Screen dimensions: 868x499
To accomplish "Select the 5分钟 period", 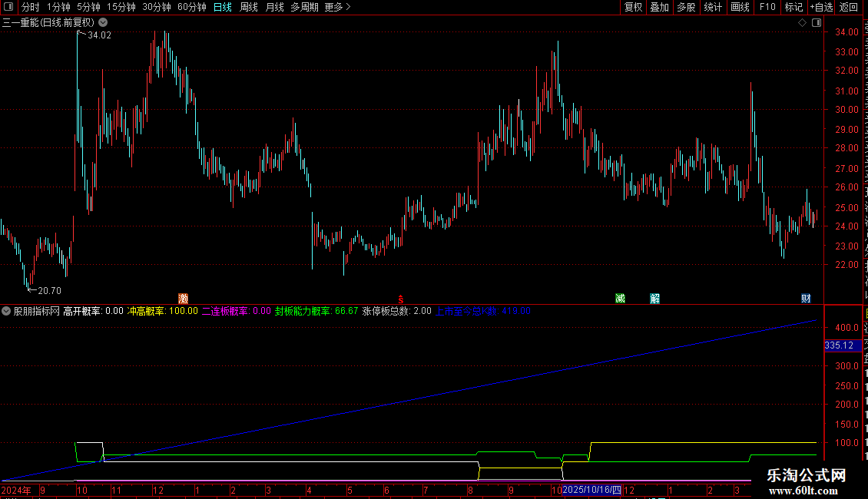I will pos(88,7).
